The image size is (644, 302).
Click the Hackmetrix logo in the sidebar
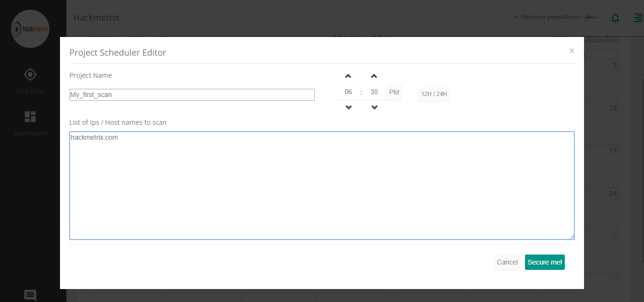pyautogui.click(x=30, y=28)
